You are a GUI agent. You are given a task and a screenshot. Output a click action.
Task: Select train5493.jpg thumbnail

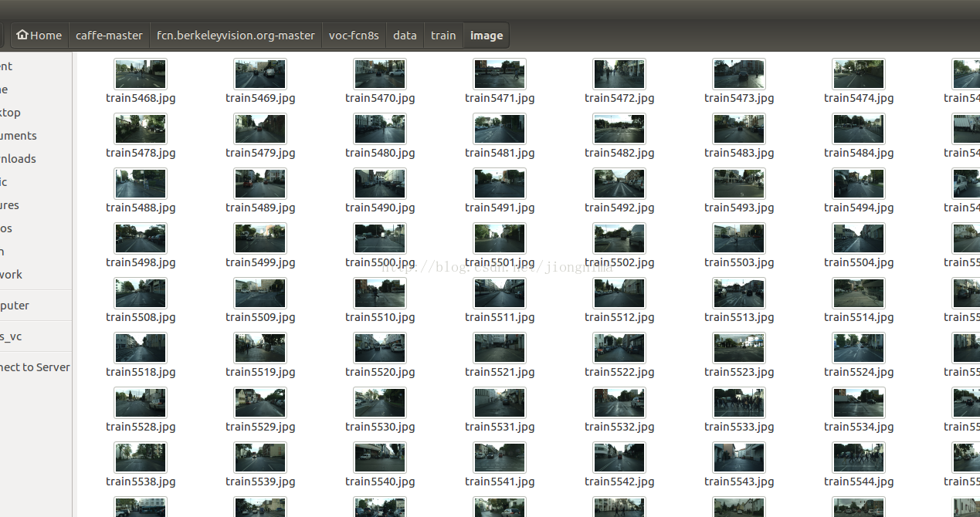coord(739,184)
